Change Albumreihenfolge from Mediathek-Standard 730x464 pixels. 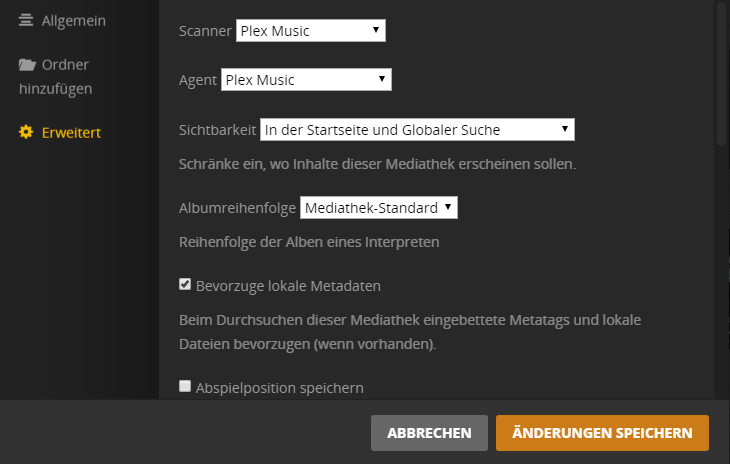tap(378, 208)
